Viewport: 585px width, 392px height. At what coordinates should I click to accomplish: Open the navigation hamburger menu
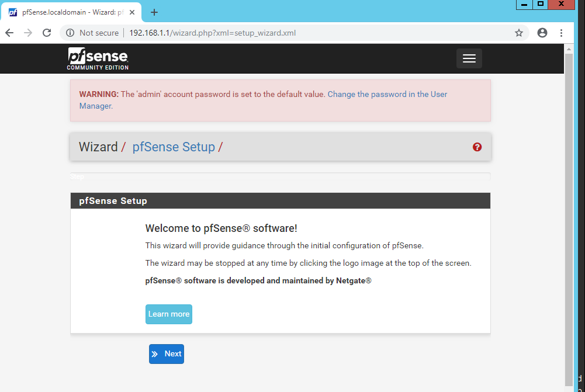point(469,58)
